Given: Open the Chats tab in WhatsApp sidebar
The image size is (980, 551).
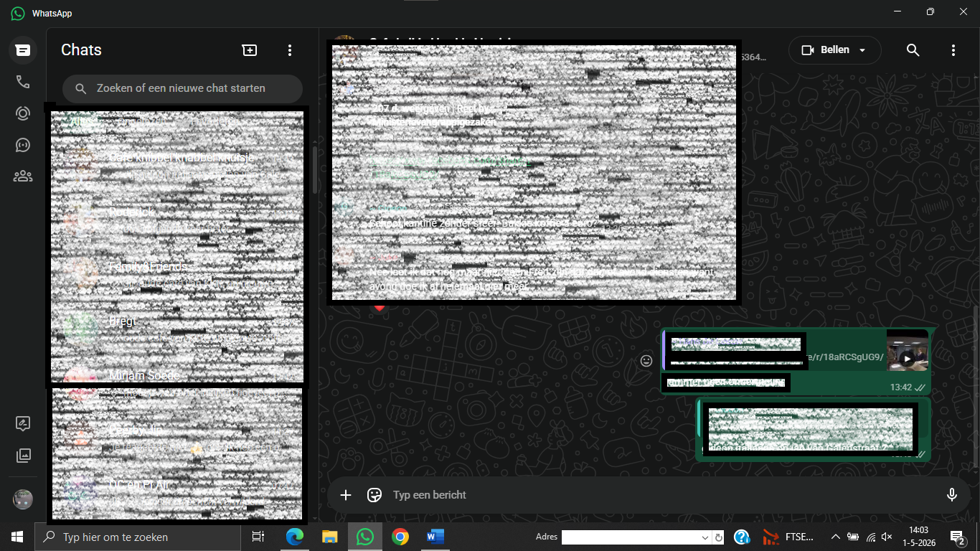Looking at the screenshot, I should (23, 50).
